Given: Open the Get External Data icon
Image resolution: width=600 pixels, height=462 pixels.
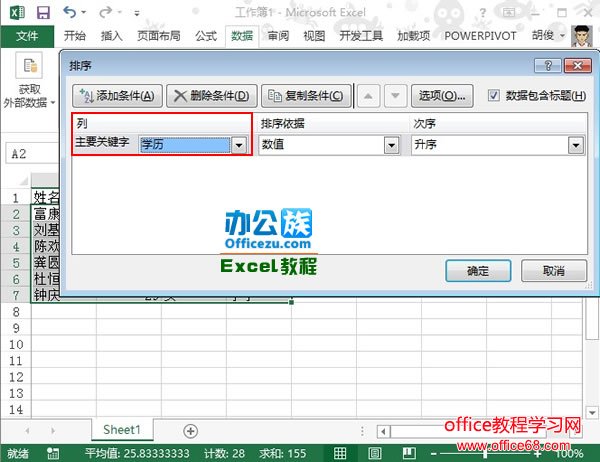Looking at the screenshot, I should (x=29, y=65).
